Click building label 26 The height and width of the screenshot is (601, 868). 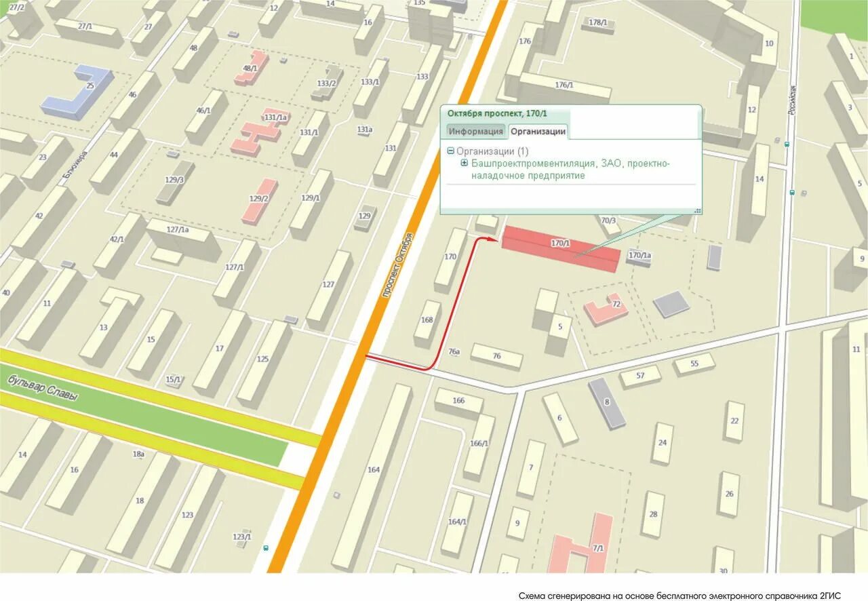pos(729,494)
